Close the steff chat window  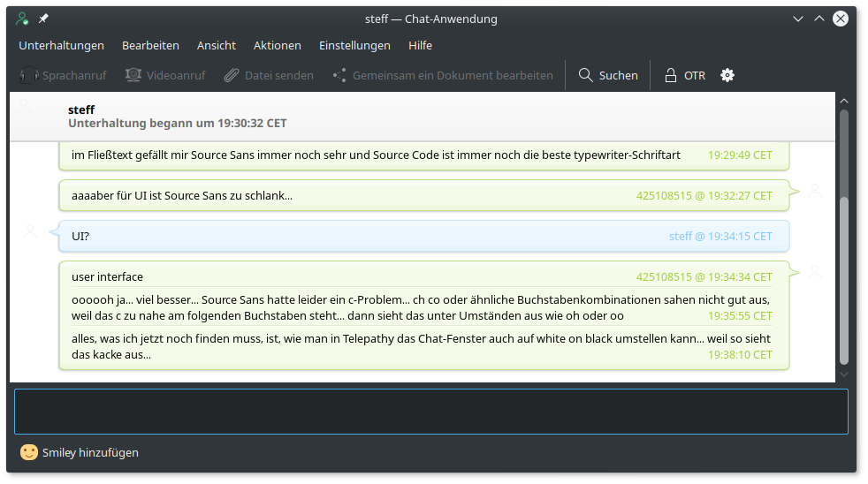coord(841,19)
